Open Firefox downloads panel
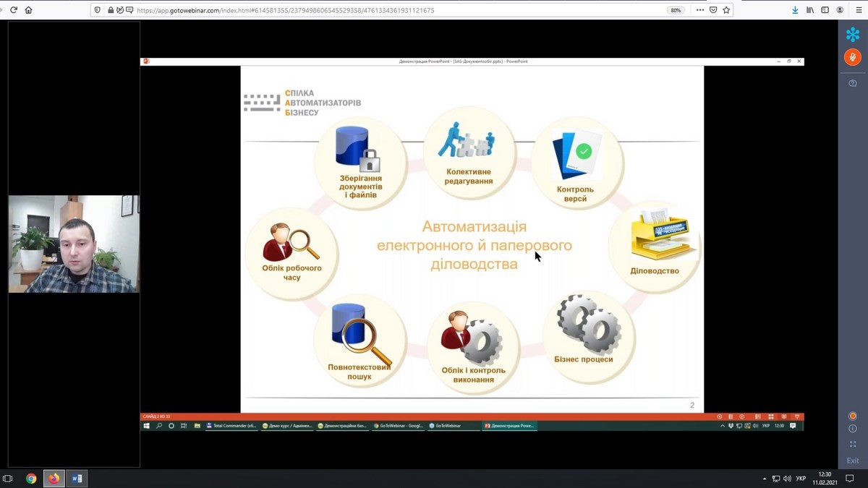868x488 pixels. [795, 10]
